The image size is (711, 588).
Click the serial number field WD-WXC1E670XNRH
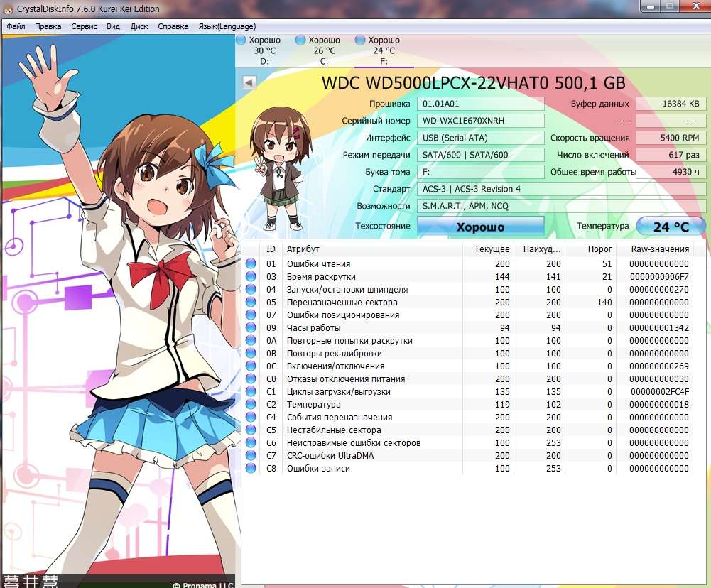pos(480,121)
